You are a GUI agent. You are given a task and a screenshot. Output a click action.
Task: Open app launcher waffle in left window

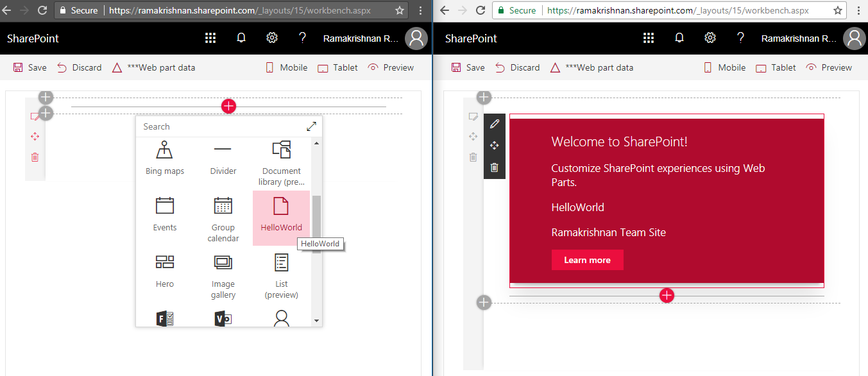(x=210, y=38)
